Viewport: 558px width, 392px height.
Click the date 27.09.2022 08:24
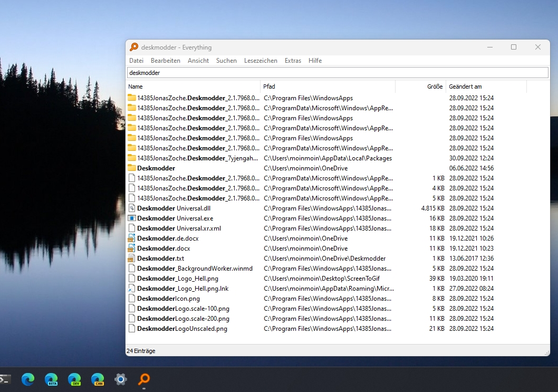(471, 289)
